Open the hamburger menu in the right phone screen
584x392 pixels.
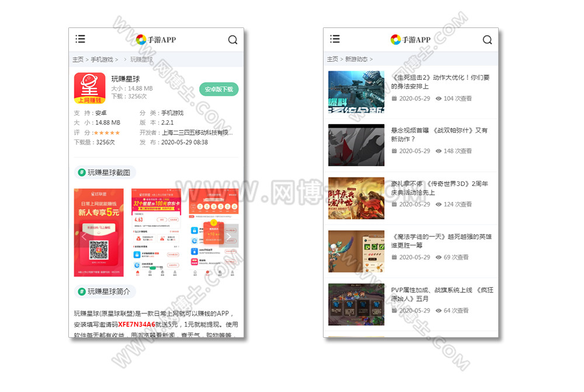pos(335,39)
